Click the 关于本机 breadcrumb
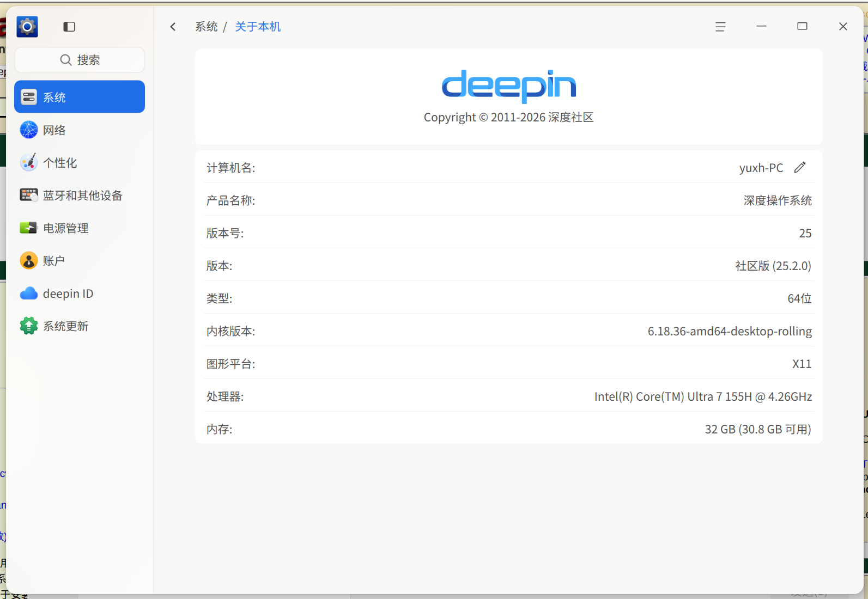 258,27
